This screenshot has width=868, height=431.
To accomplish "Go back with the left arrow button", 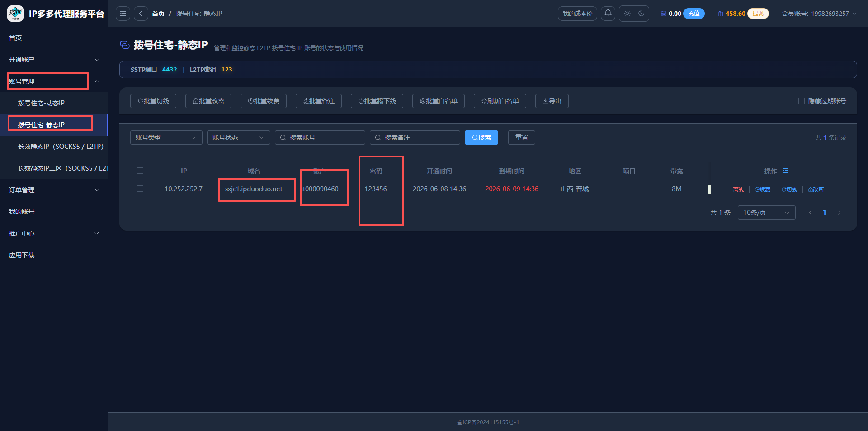I will pos(141,14).
